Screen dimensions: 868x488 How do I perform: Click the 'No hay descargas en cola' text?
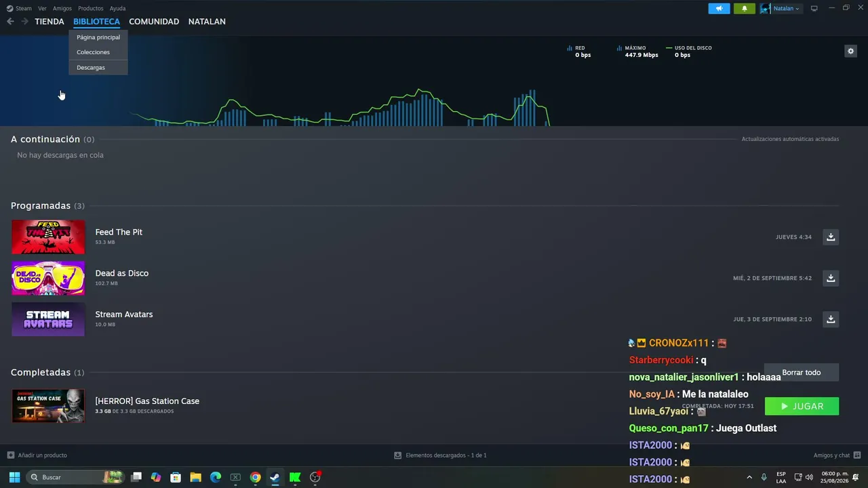click(60, 155)
